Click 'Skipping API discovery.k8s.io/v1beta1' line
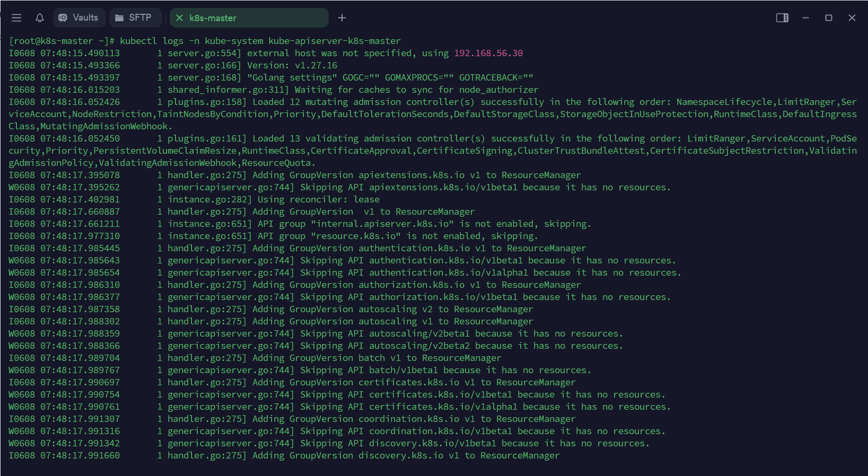Viewport: 868px width, 476px height. 329,443
